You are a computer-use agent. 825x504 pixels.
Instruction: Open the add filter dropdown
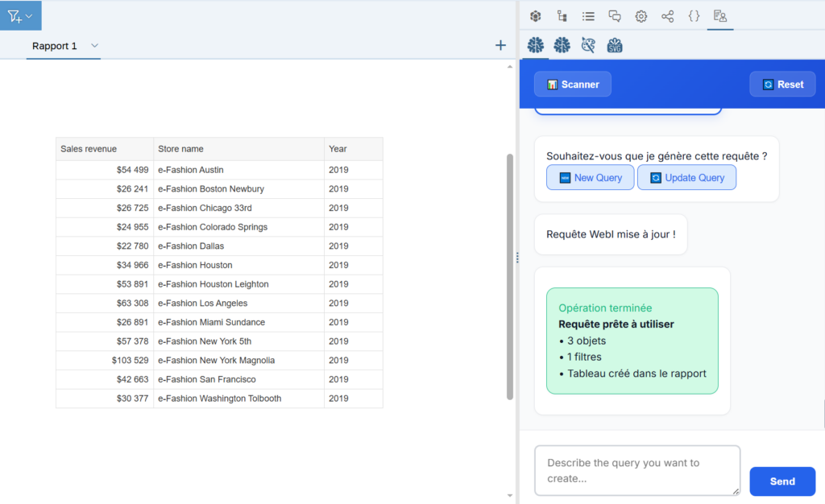click(20, 15)
